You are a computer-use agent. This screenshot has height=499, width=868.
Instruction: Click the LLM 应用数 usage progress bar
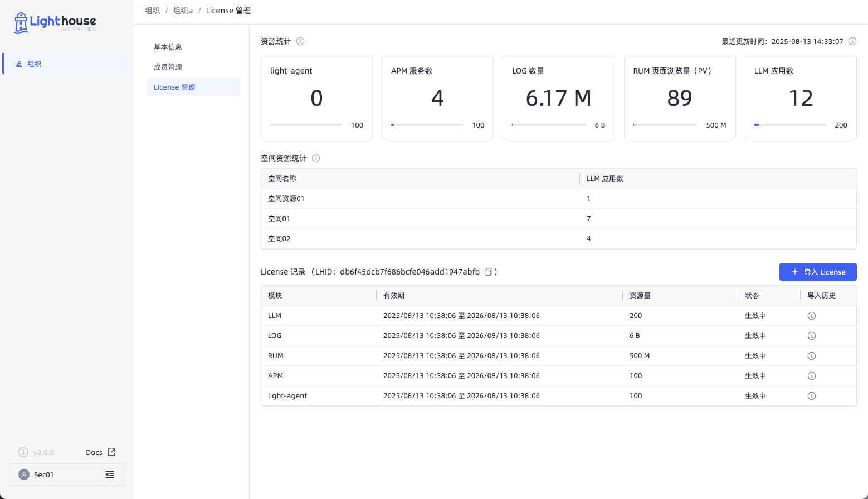coord(790,125)
